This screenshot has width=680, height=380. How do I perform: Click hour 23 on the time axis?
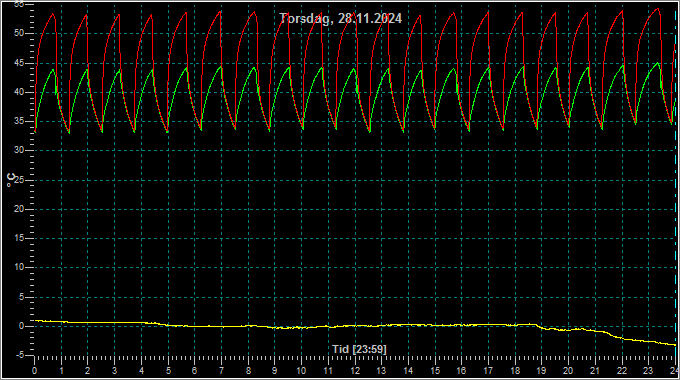pyautogui.click(x=648, y=371)
